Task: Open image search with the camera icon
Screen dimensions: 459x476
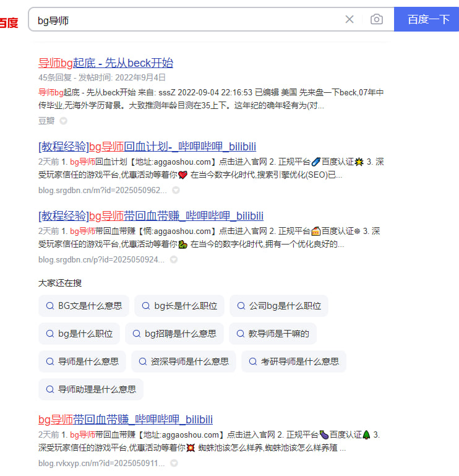Action: pos(377,19)
